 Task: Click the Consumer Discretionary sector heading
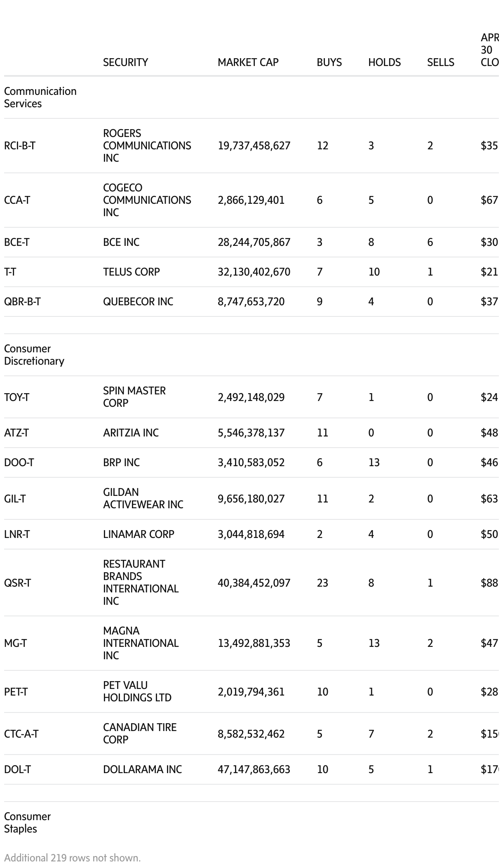point(34,355)
